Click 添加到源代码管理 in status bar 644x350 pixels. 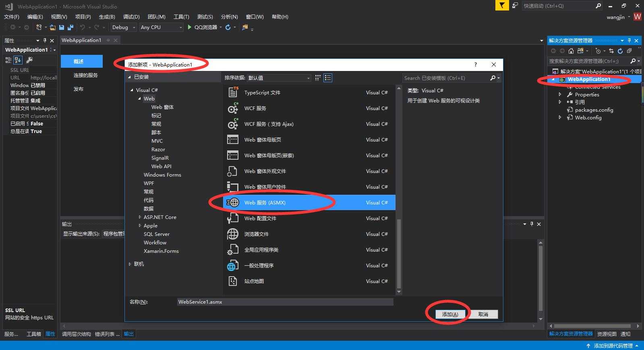pyautogui.click(x=613, y=346)
